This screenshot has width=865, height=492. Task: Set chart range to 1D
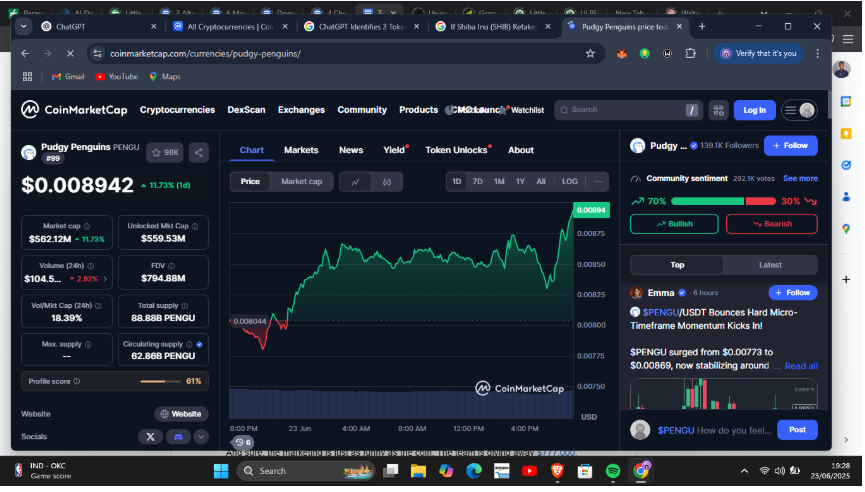pos(457,181)
